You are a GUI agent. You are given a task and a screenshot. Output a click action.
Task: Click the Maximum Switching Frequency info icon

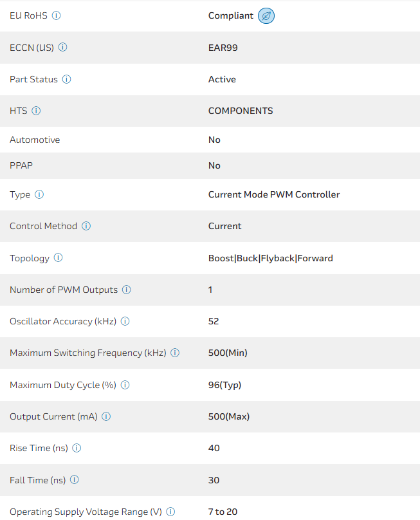tap(175, 353)
